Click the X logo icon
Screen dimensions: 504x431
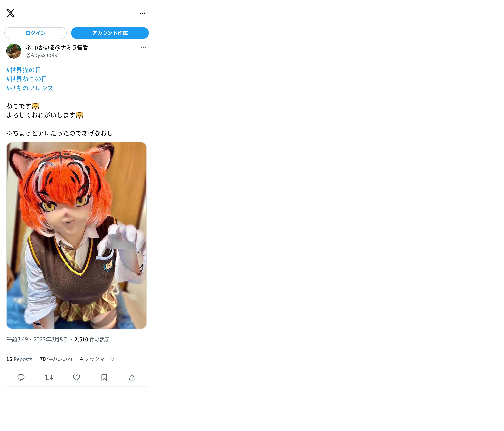(10, 13)
